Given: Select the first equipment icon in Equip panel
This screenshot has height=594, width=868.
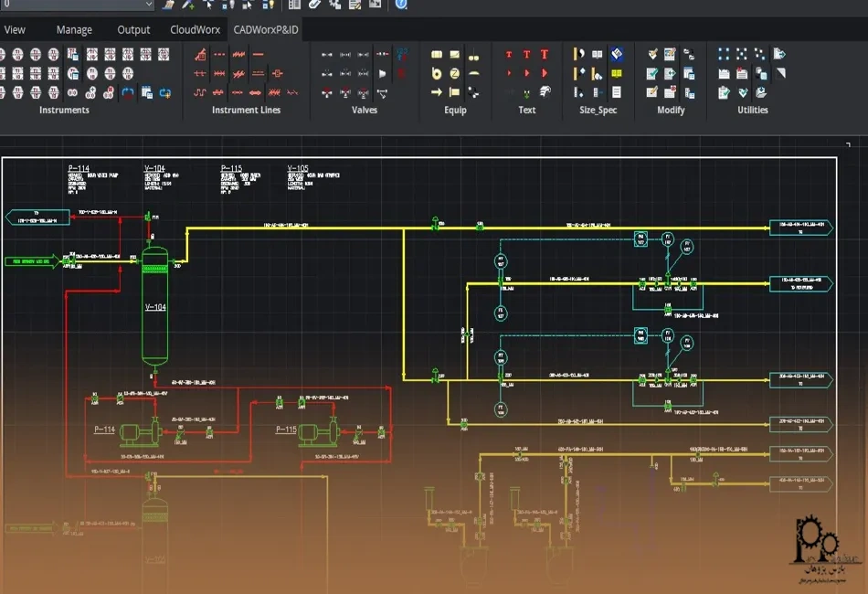Looking at the screenshot, I should 437,54.
